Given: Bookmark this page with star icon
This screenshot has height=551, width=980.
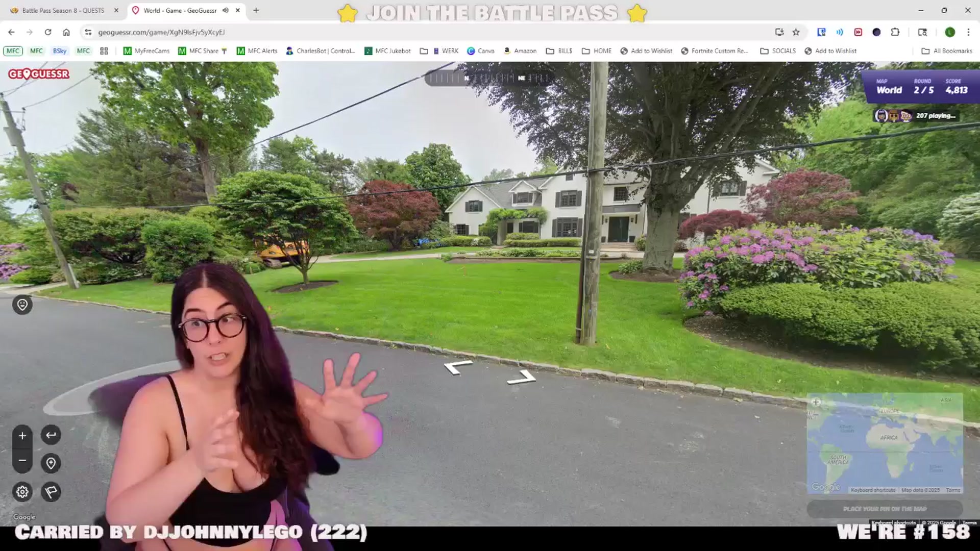Looking at the screenshot, I should pos(796,32).
